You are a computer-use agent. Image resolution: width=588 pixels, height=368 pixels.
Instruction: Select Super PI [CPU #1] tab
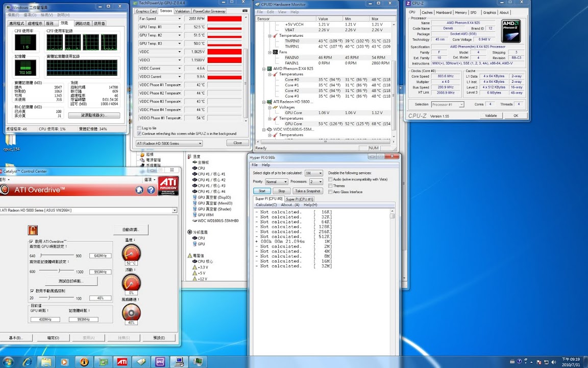299,199
